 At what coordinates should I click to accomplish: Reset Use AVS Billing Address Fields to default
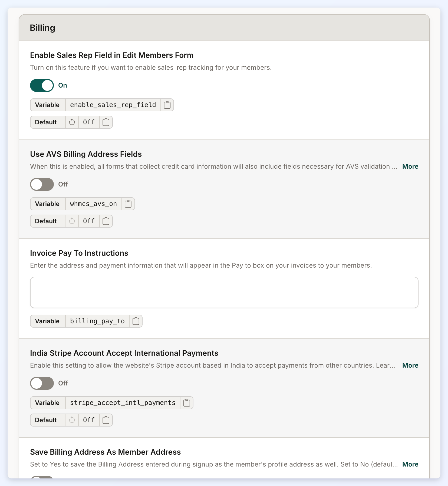click(72, 221)
